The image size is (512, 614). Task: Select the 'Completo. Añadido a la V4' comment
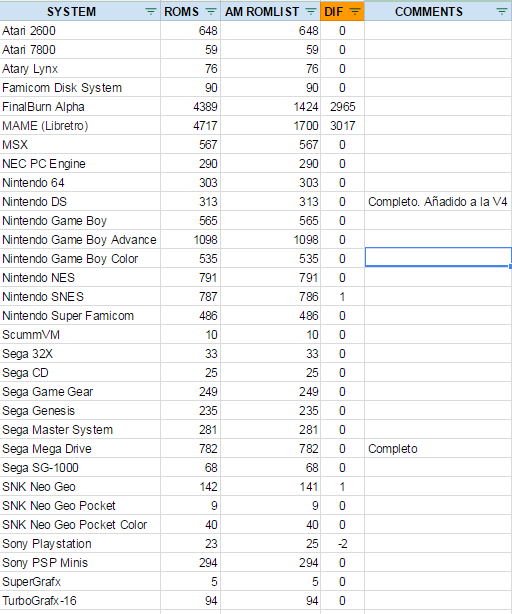(x=438, y=202)
